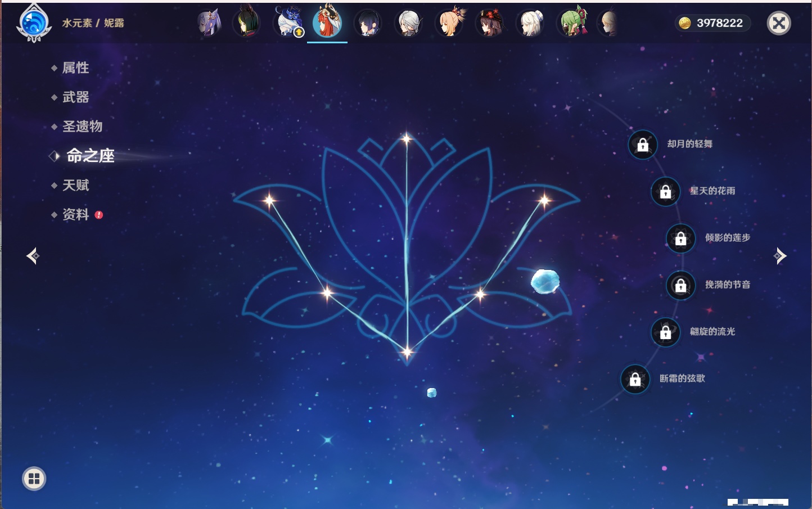Open the 天赋 talents tab
The width and height of the screenshot is (812, 509).
pos(75,185)
